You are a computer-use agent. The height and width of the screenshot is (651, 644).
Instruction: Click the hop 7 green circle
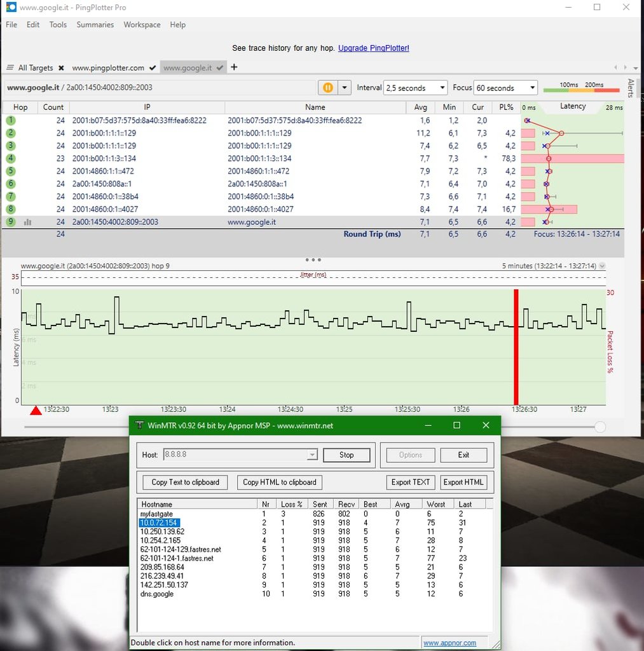(11, 196)
